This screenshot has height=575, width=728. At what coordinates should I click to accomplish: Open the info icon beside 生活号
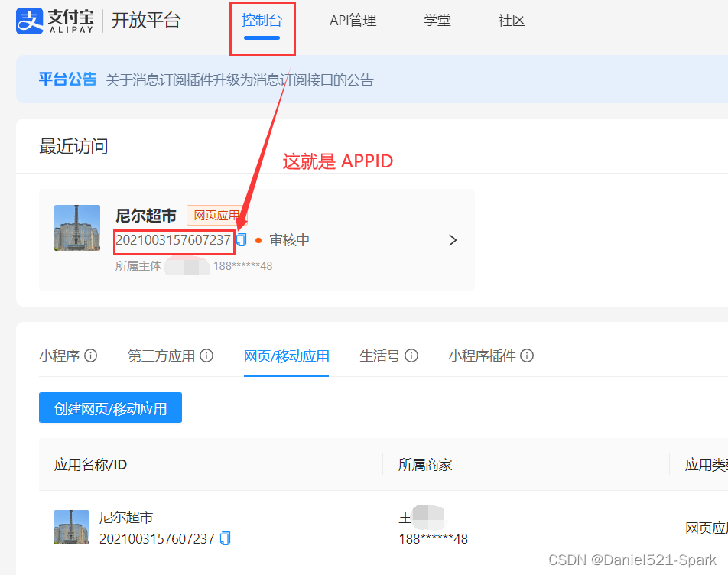(411, 356)
